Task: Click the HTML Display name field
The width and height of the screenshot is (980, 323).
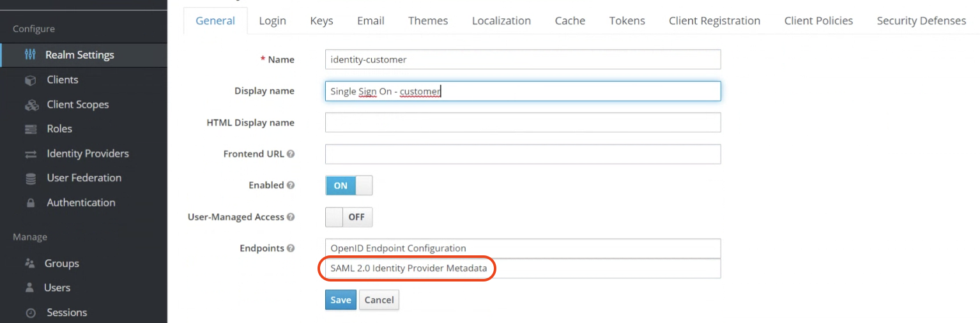Action: (523, 123)
